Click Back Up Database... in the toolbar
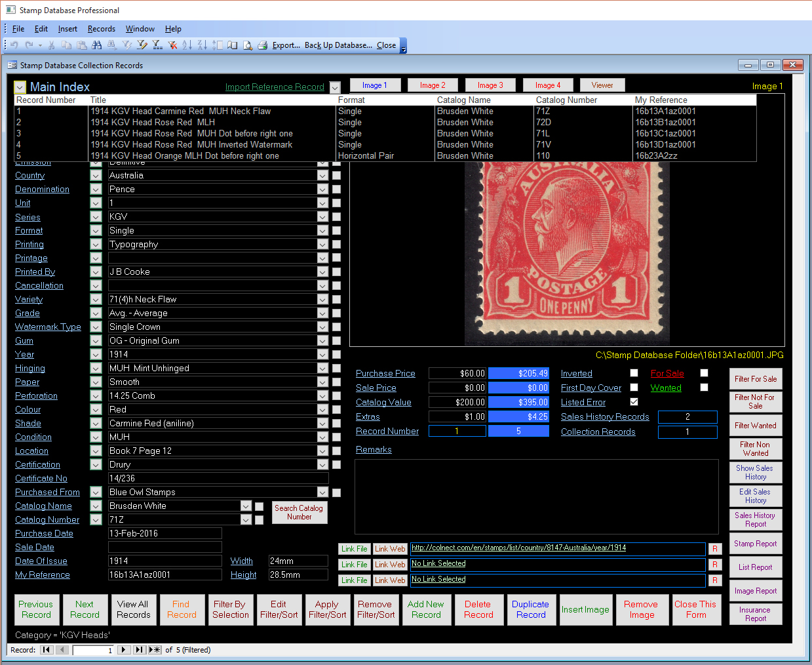Screen dimensions: 812x665 point(338,45)
